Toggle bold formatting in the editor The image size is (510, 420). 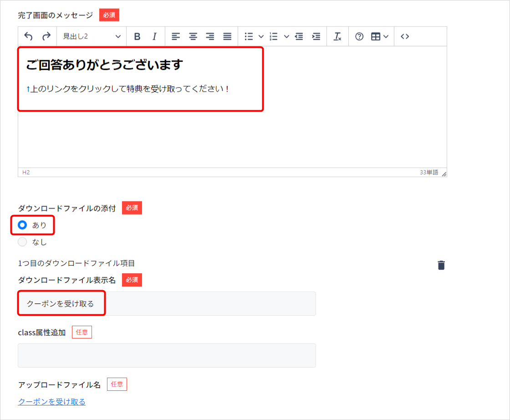[x=137, y=36]
